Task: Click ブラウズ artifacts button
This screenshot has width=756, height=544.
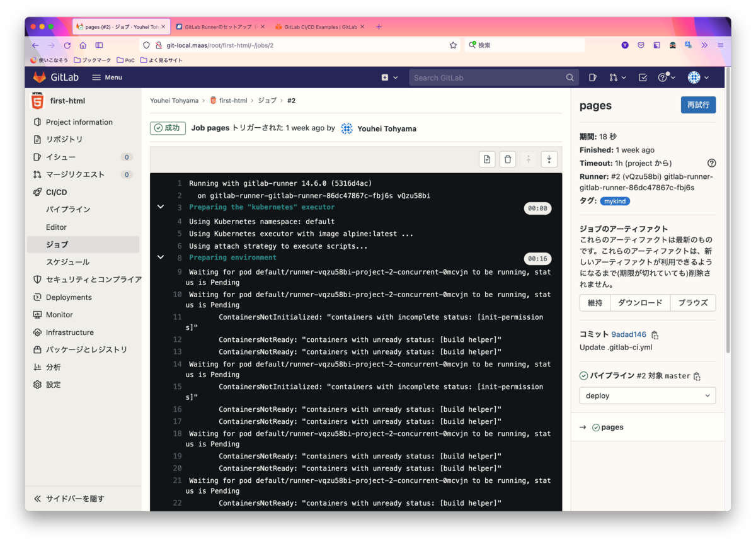Action: [x=693, y=303]
